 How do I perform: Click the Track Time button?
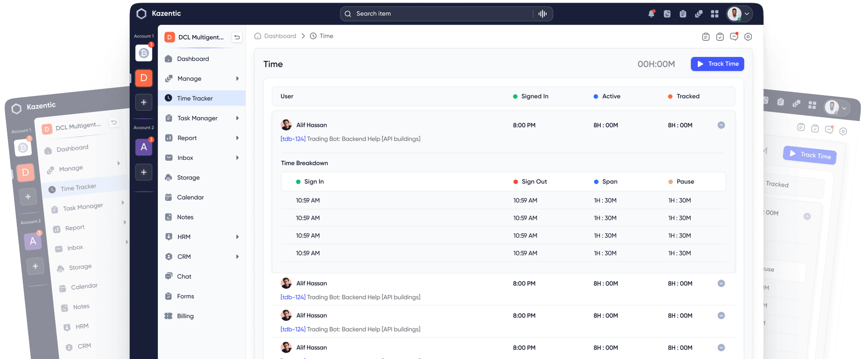click(717, 64)
